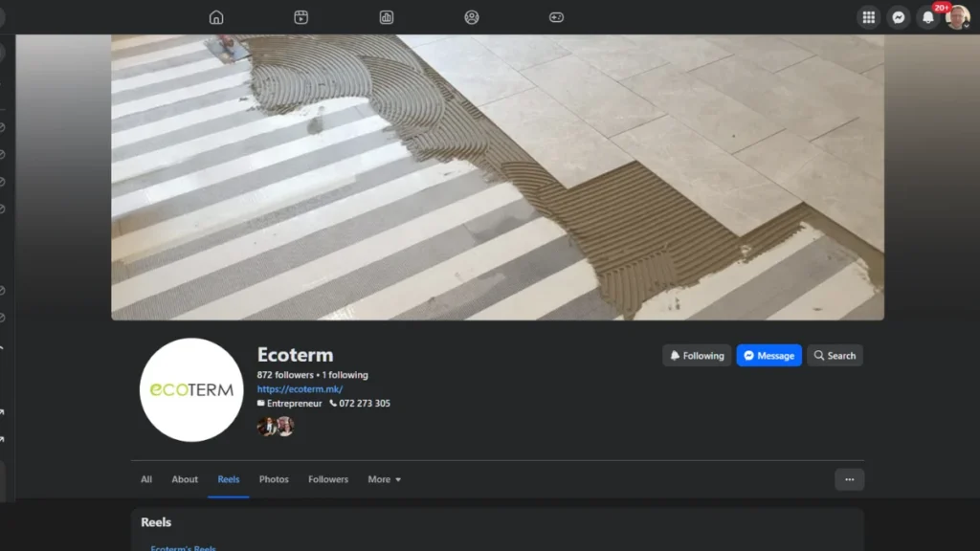Select the Reels tab
Image resolution: width=980 pixels, height=551 pixels.
(229, 479)
